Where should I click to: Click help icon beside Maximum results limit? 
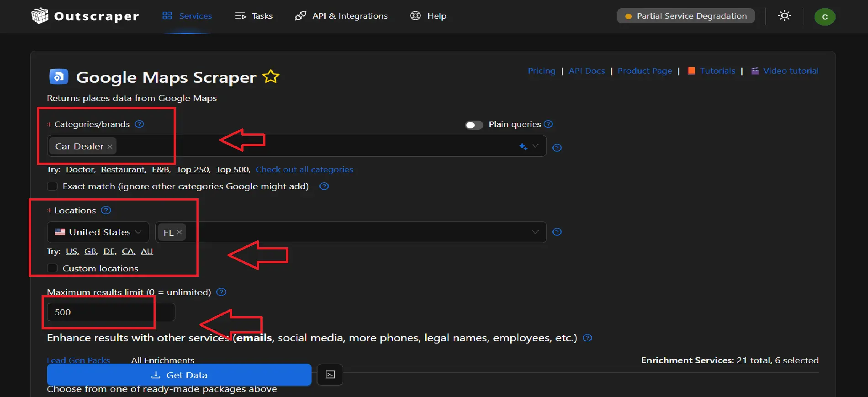tap(221, 292)
